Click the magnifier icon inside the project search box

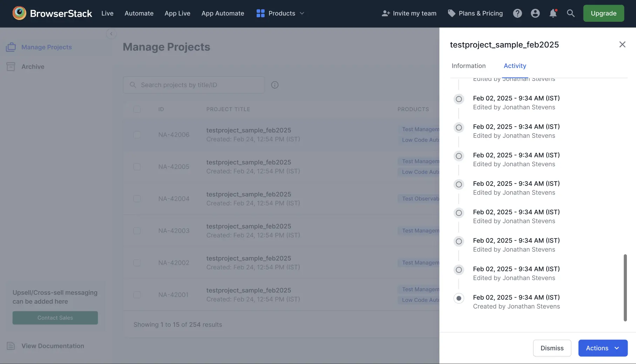[133, 85]
